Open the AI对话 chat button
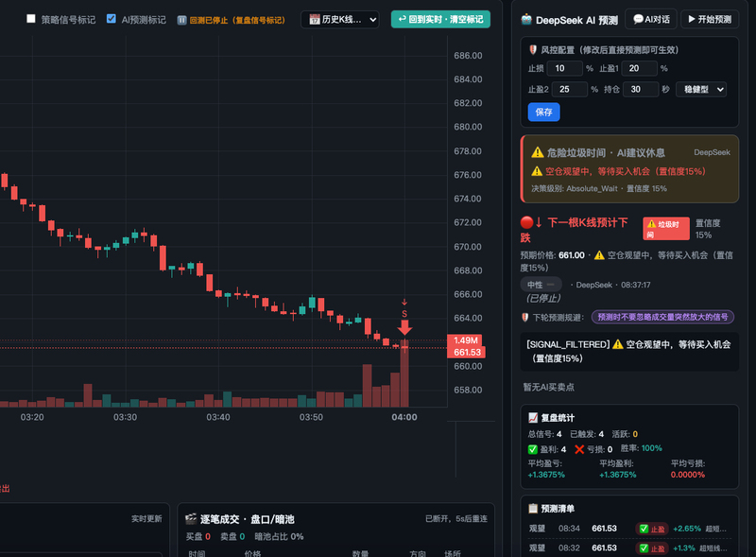 651,19
